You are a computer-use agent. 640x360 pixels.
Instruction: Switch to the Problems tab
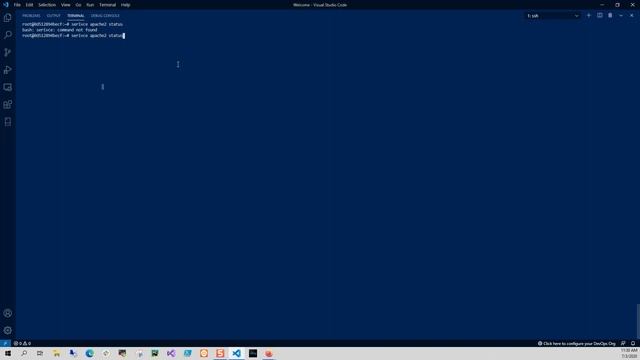pos(31,16)
